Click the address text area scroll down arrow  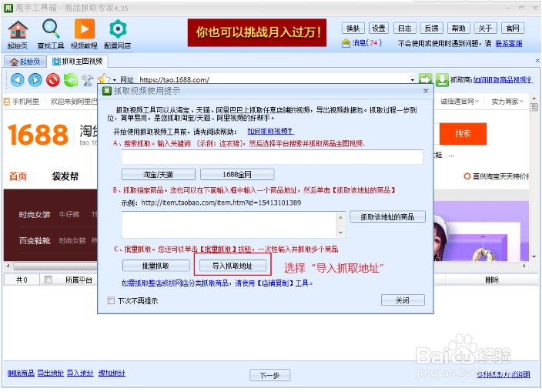pos(340,233)
